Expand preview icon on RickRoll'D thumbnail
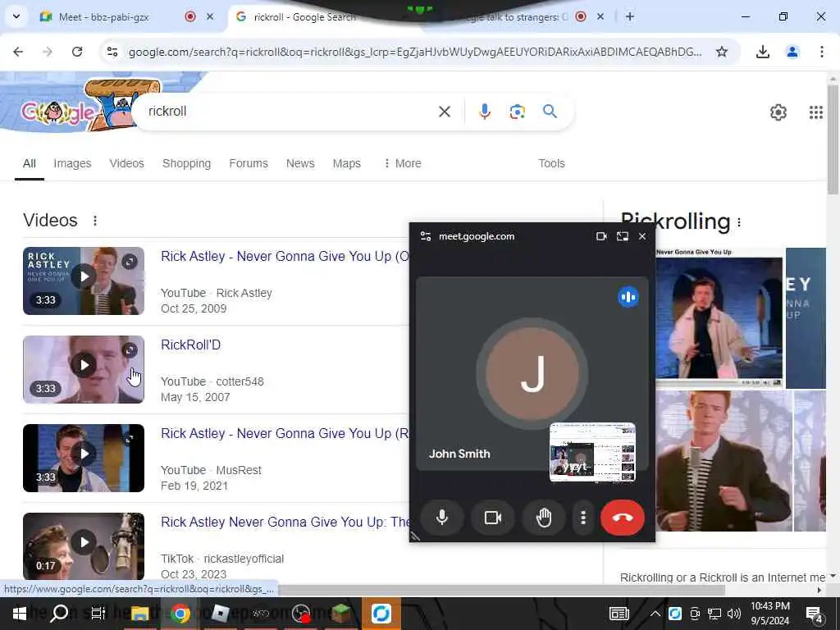This screenshot has width=840, height=630. pyautogui.click(x=130, y=350)
